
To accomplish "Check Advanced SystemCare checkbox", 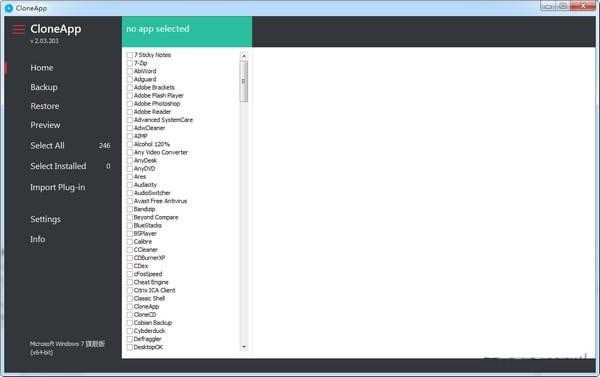I will [130, 120].
